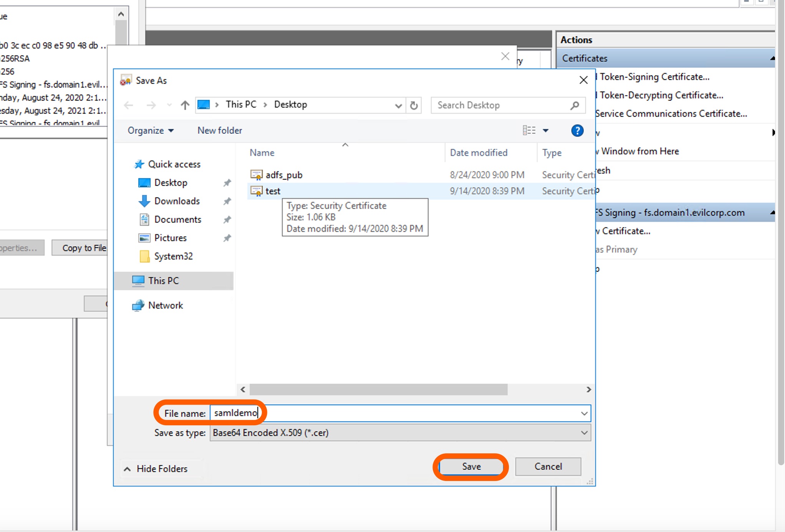
Task: Select This PC in navigation pane
Action: coord(163,281)
